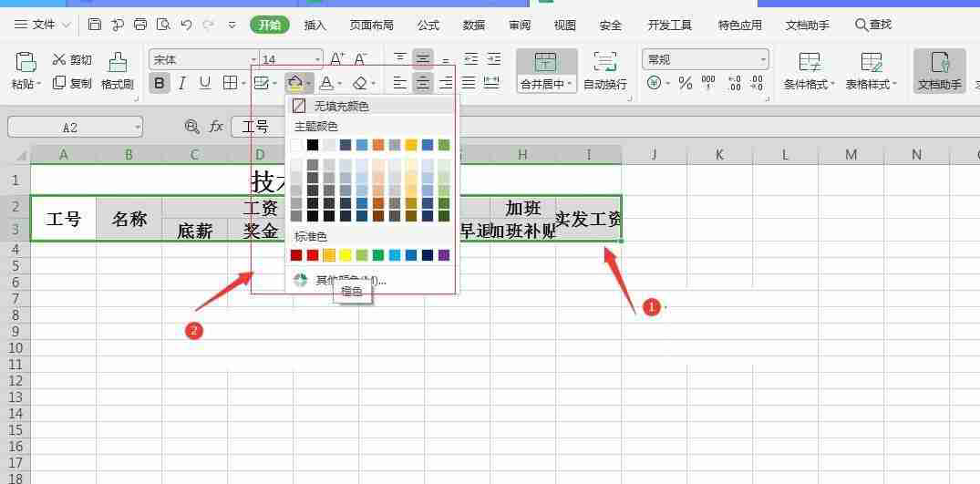Screen dimensions: 980x484
Task: Click the Wrap Text (自动换行) button
Action: click(x=605, y=70)
